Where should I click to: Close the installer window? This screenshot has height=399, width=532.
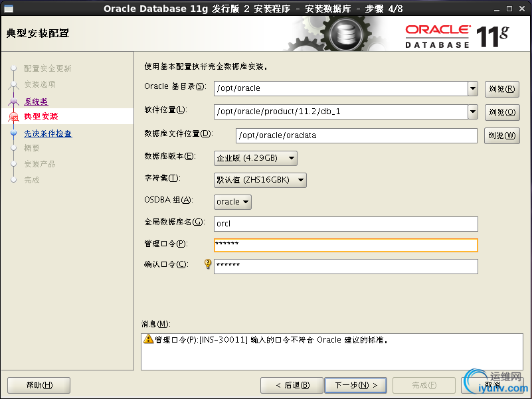point(522,9)
